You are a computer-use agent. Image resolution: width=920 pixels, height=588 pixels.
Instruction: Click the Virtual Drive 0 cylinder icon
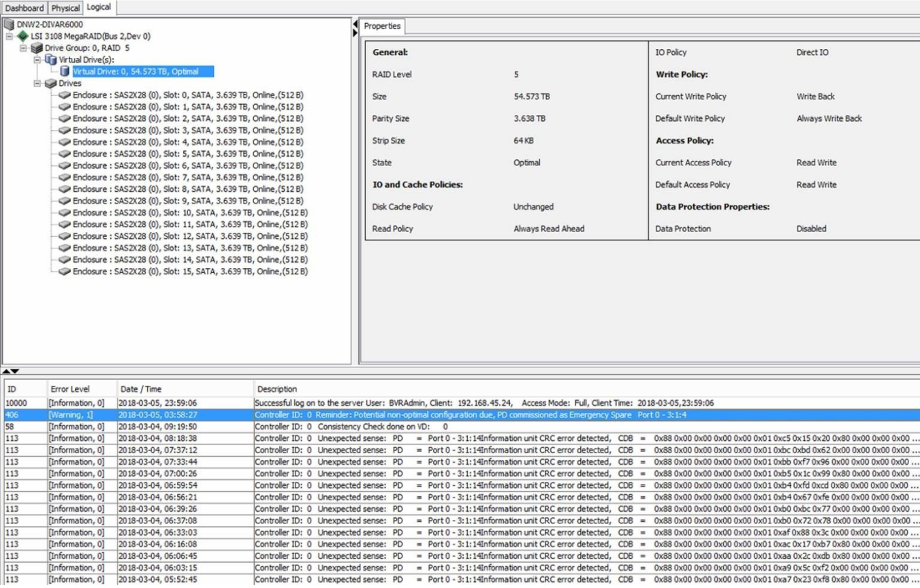tap(65, 71)
